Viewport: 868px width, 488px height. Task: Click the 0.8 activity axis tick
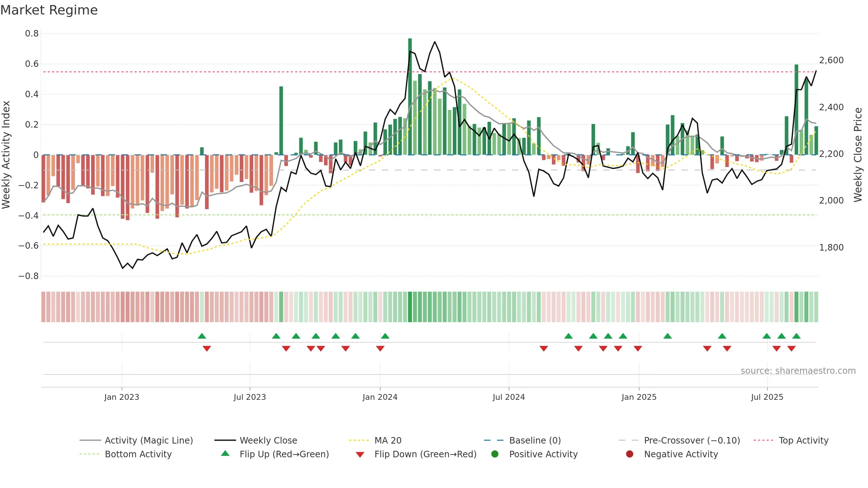click(x=32, y=34)
